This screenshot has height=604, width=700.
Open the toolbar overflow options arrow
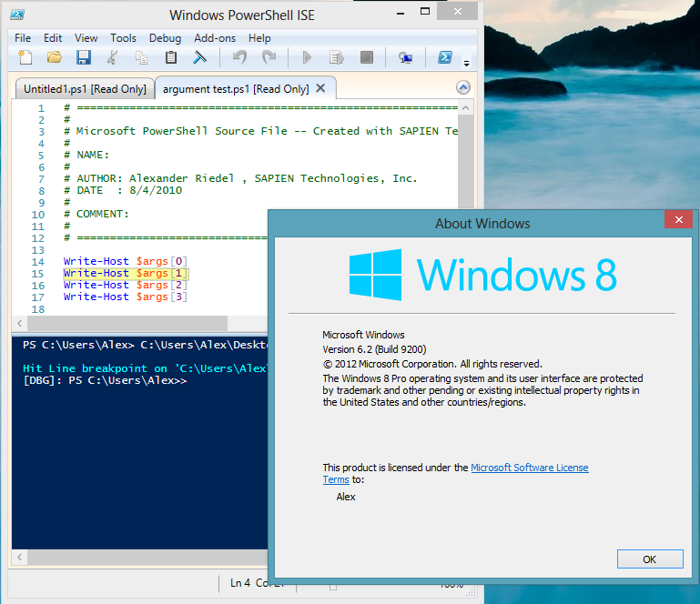tap(467, 64)
